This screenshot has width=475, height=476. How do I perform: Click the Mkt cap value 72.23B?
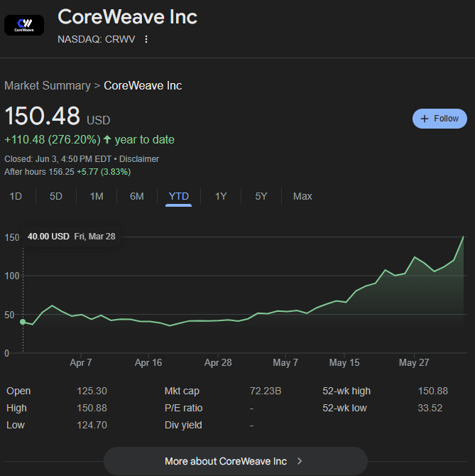pyautogui.click(x=266, y=391)
